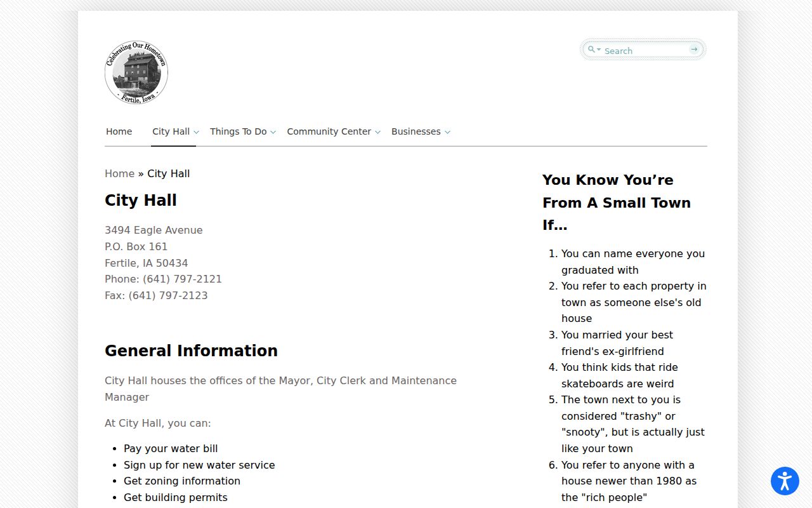
Task: Click the "General Information" heading
Action: (x=191, y=351)
